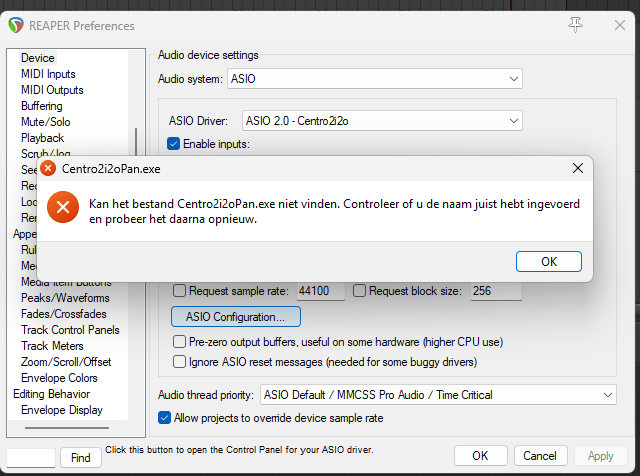Click OK in the Centro2i2oPan.exe error dialog
Image resolution: width=640 pixels, height=476 pixels.
[549, 262]
